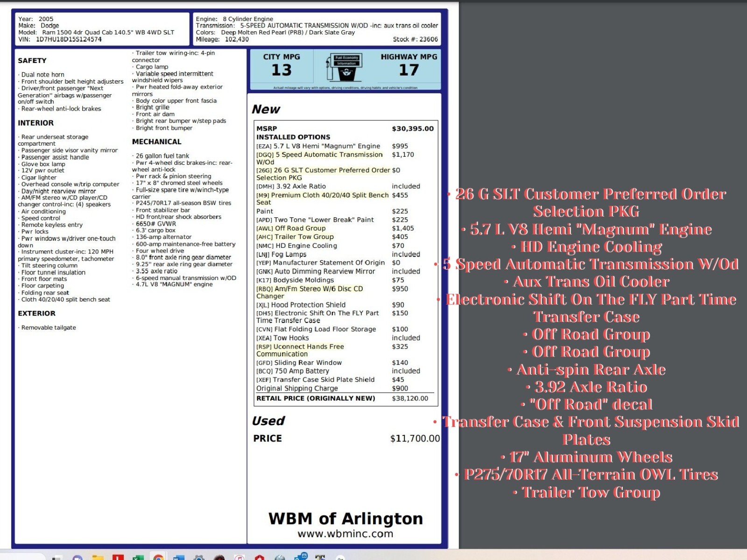Image resolution: width=747 pixels, height=560 pixels.
Task: Click the Folding rear seat feature
Action: [44, 293]
